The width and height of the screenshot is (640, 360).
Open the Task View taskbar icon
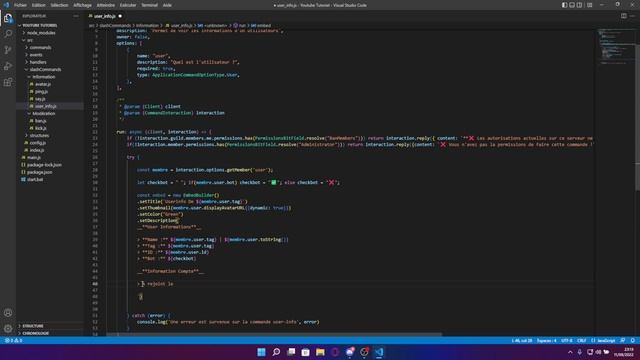click(291, 352)
